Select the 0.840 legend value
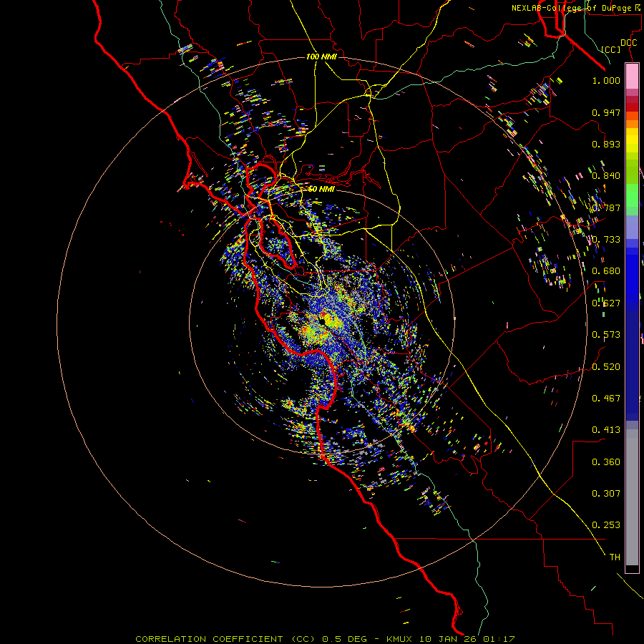 click(x=606, y=176)
